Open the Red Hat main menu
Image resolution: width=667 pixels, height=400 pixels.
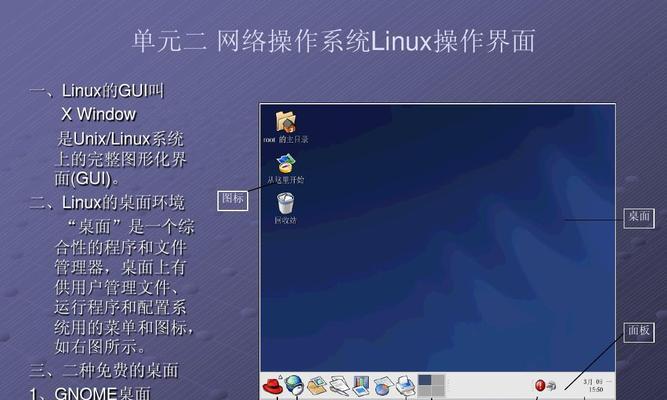pyautogui.click(x=273, y=386)
